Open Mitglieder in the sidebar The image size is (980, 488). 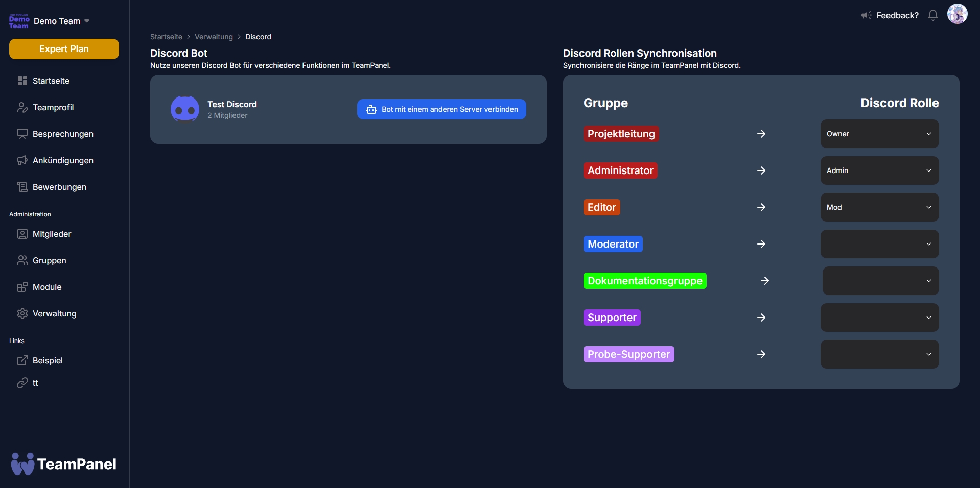click(52, 234)
